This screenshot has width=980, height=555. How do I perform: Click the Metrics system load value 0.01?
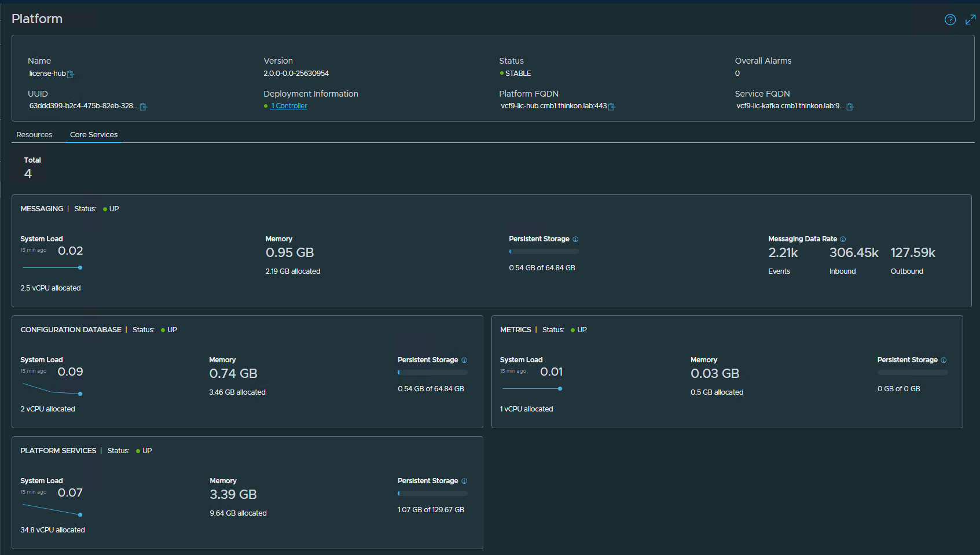[552, 372]
